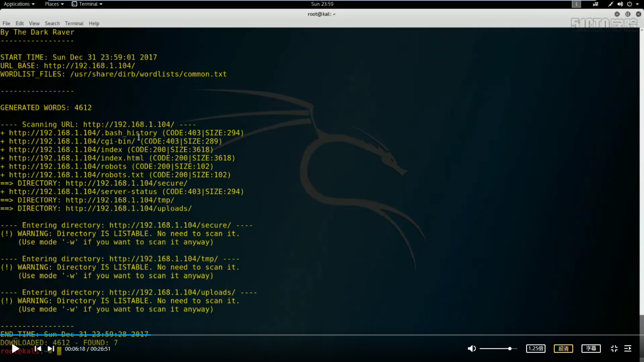Change video quality 超清
The image size is (644, 362).
click(x=563, y=349)
